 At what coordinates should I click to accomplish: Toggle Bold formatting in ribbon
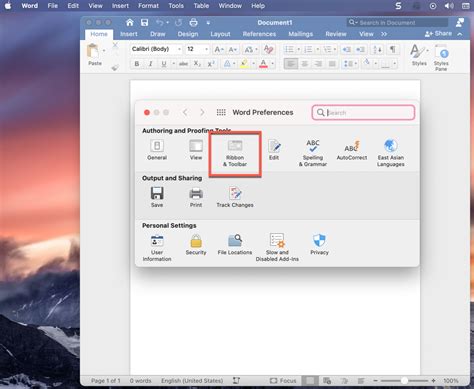click(x=137, y=64)
